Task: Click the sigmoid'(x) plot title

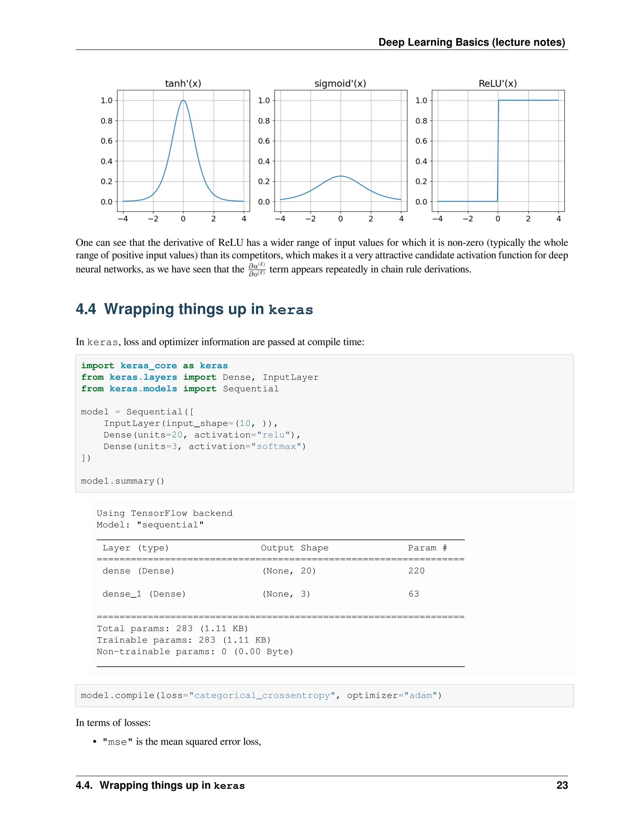Action: point(340,84)
